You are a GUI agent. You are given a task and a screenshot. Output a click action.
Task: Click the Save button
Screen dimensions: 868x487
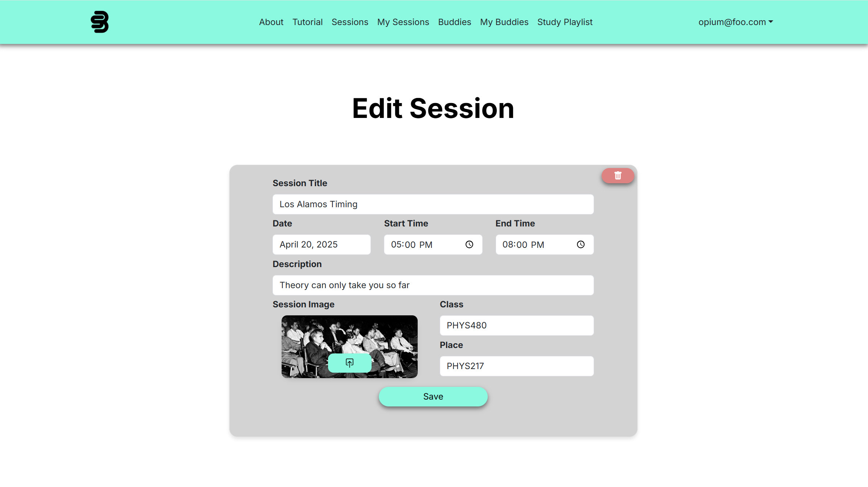click(433, 396)
